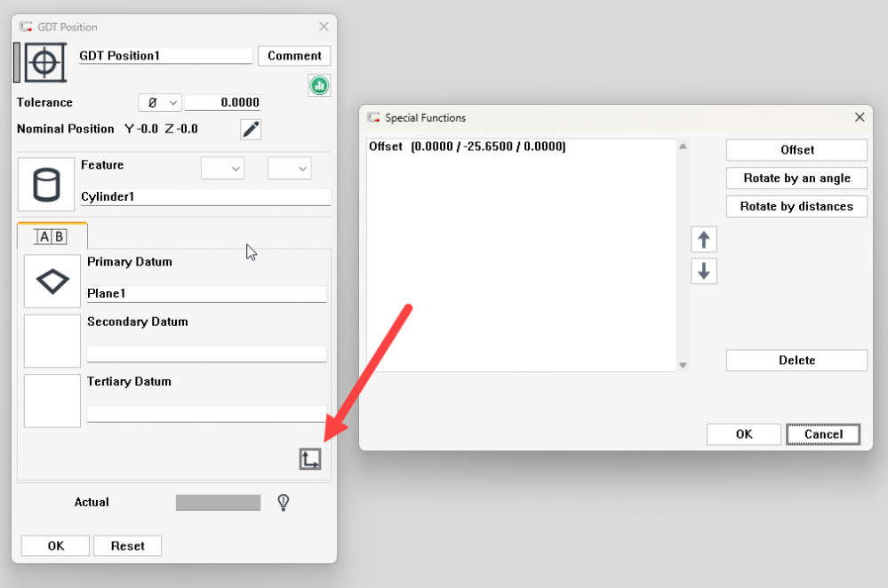Switch to the A|B datum tab
This screenshot has height=588, width=888.
(x=52, y=236)
